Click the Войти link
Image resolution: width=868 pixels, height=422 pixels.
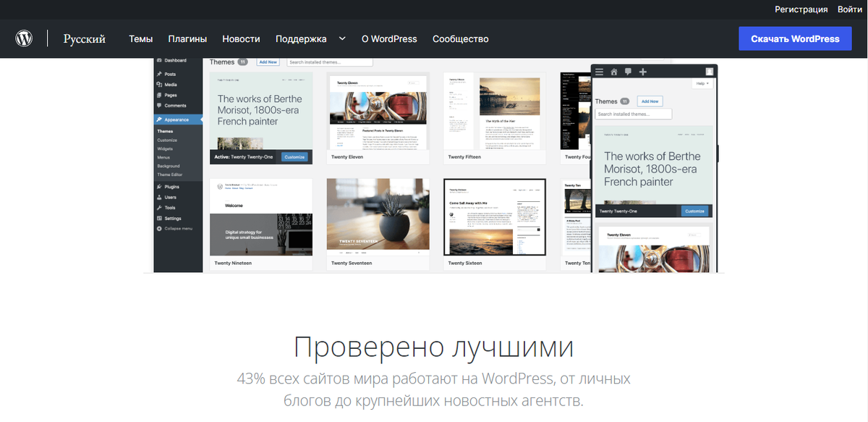pyautogui.click(x=849, y=9)
